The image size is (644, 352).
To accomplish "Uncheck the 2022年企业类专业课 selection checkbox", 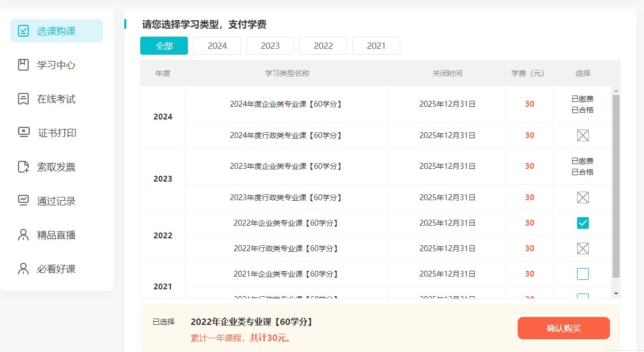I will (x=582, y=223).
